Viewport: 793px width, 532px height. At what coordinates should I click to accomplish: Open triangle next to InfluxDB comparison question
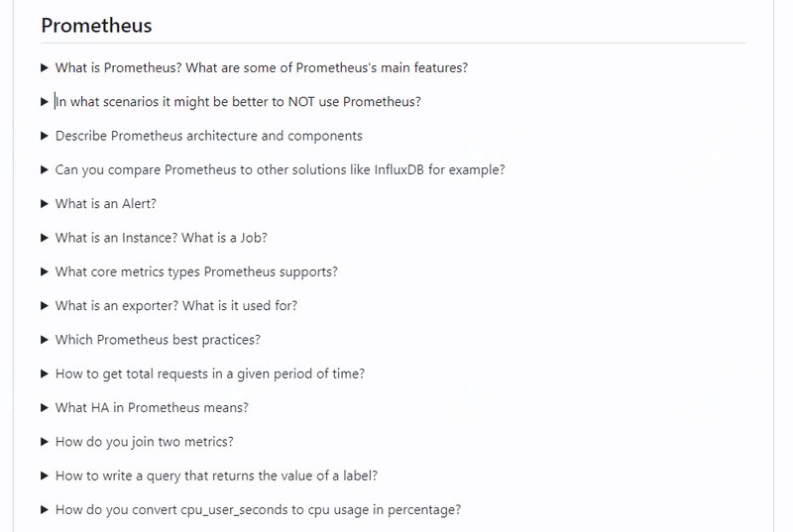click(45, 169)
